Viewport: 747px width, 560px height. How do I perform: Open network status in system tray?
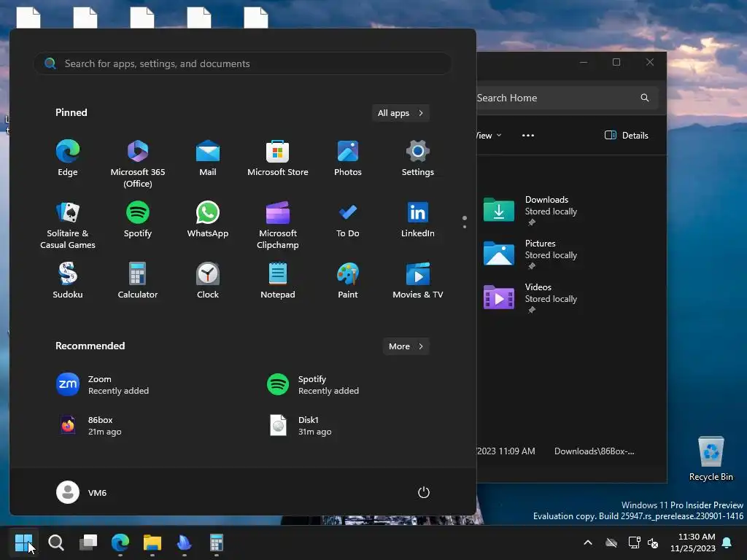634,542
